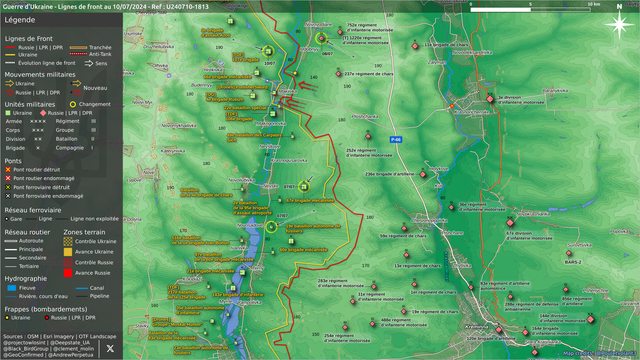640x360 pixels.
Task: Click the Pont ferroviaire détruit legend icon
Action: pyautogui.click(x=8, y=187)
